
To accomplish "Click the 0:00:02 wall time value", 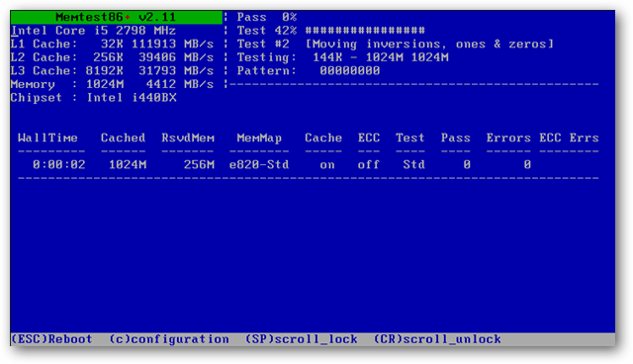I will click(59, 164).
